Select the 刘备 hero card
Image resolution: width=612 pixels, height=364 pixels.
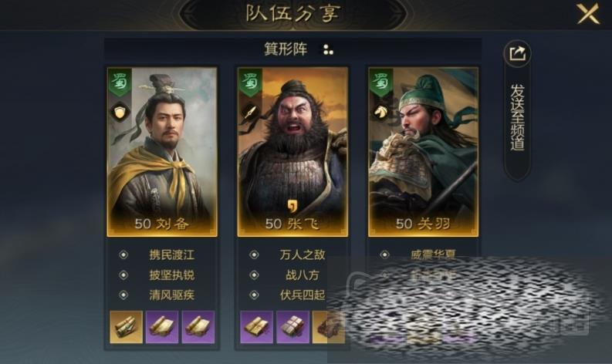(162, 152)
